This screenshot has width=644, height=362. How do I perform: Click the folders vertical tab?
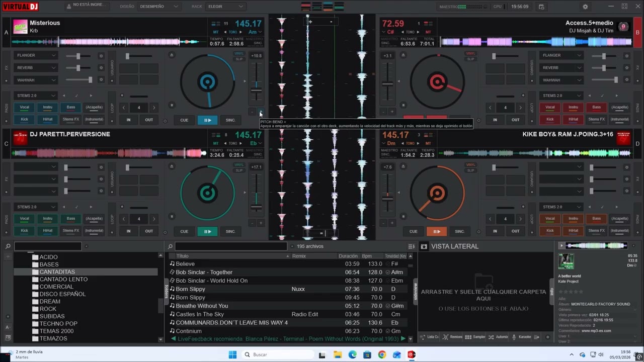(x=166, y=292)
